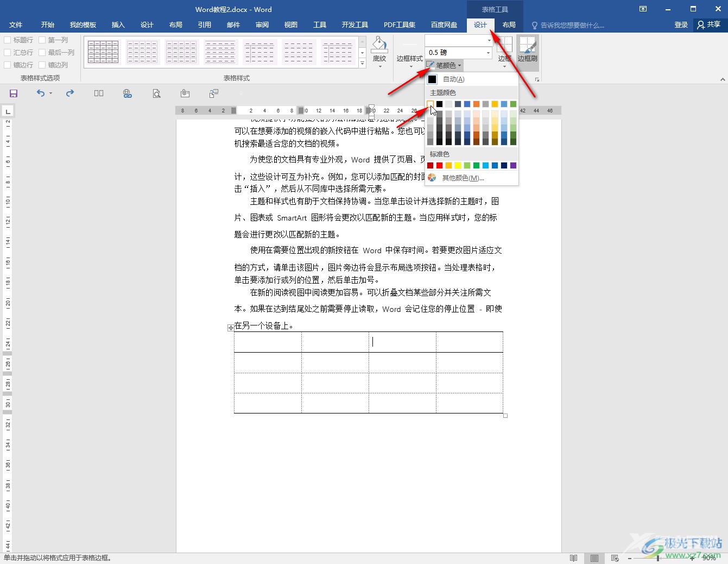This screenshot has height=564, width=728.
Task: Switch to the Home (开始) tab
Action: point(48,25)
